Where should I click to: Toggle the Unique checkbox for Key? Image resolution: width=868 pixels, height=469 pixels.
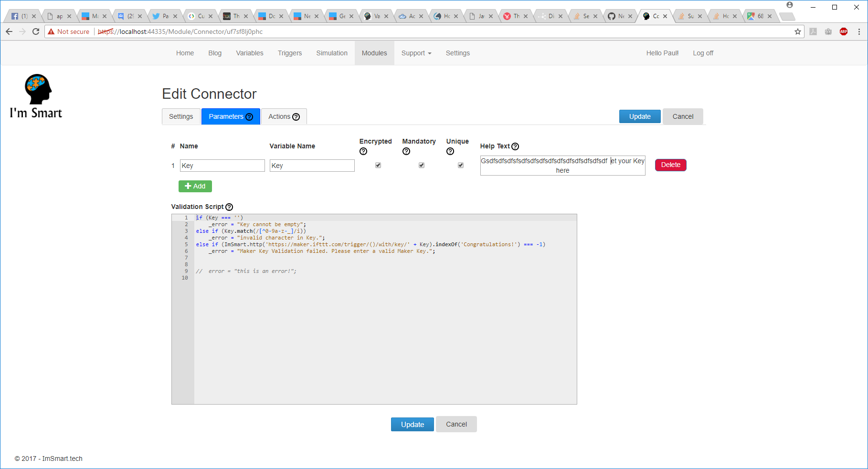(x=461, y=165)
